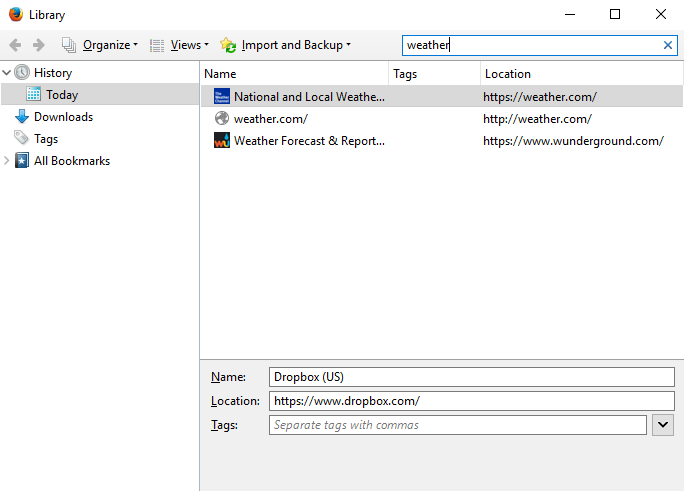Click the All Bookmarks star icon
The width and height of the screenshot is (684, 491).
pyautogui.click(x=22, y=160)
